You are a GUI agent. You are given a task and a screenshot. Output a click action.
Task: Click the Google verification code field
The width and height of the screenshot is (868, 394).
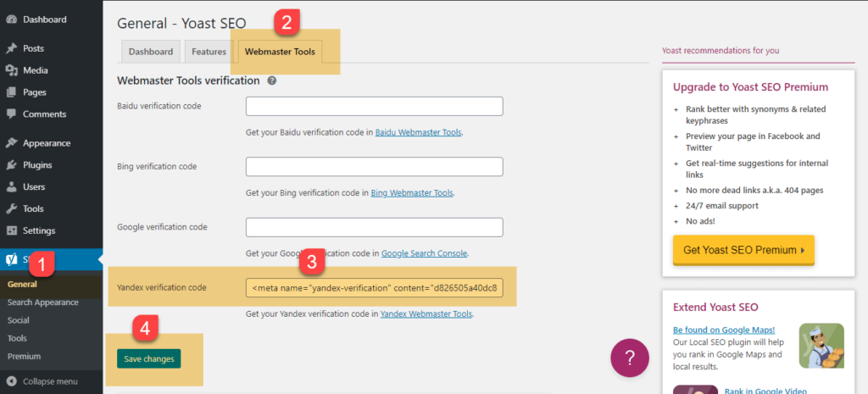(x=374, y=227)
